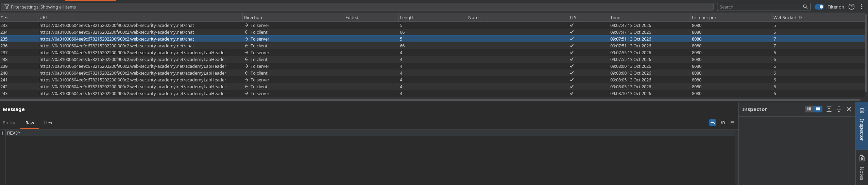Select row 243 time 09:08:10
The height and width of the screenshot is (185, 868).
tap(631, 93)
